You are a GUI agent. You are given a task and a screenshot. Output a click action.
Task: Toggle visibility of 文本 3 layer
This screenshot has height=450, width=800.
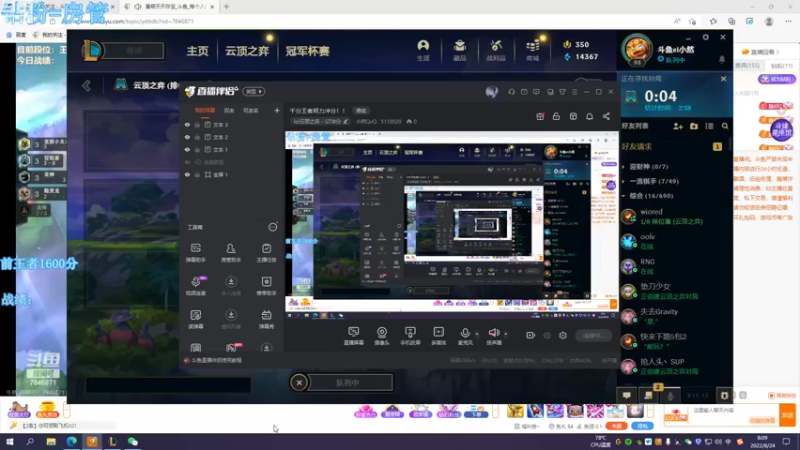click(187, 124)
